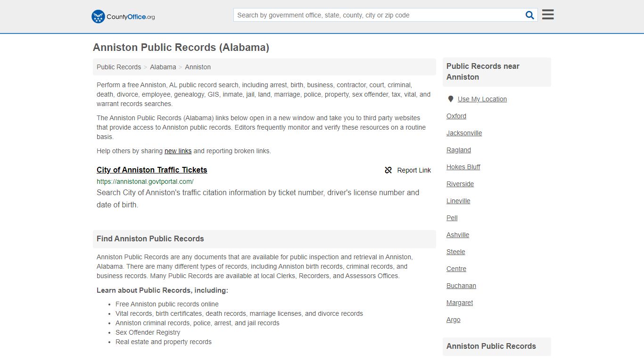Select Hokes Bluff link

point(463,167)
